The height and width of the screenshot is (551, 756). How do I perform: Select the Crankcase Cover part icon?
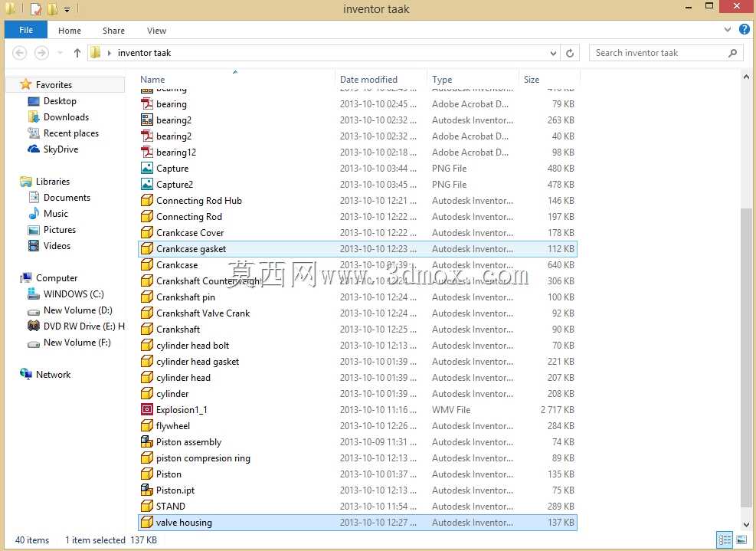click(x=146, y=232)
